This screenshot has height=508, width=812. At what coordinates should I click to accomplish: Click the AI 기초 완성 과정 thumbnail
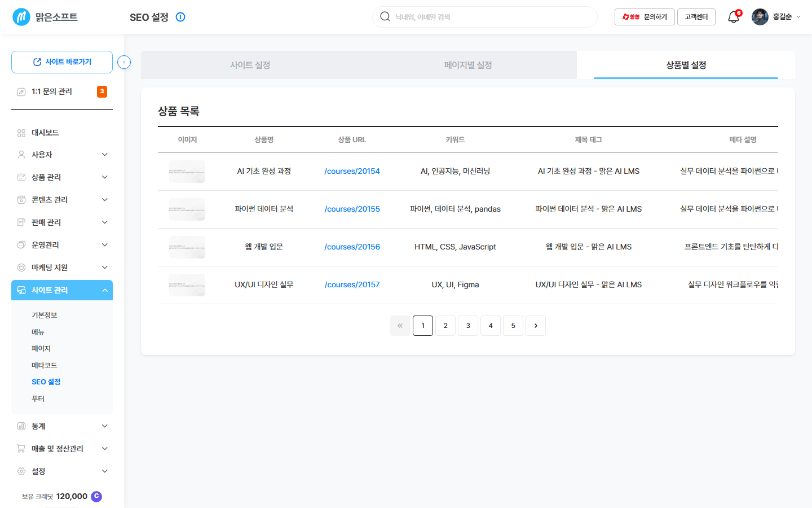tap(187, 172)
